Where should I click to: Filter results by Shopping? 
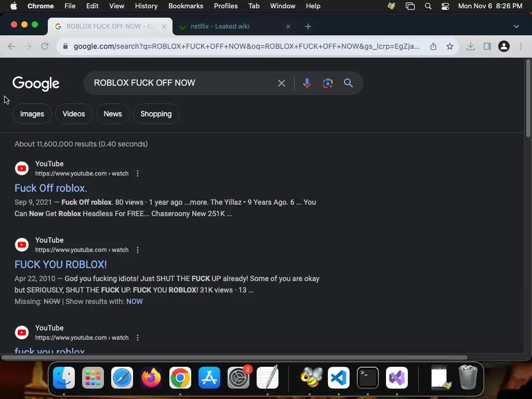[156, 114]
